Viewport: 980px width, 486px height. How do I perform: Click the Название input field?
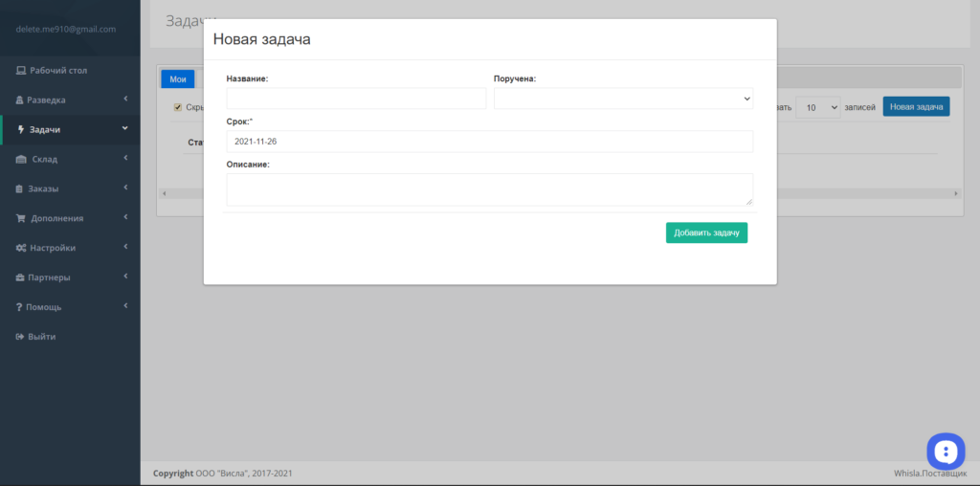tap(356, 99)
